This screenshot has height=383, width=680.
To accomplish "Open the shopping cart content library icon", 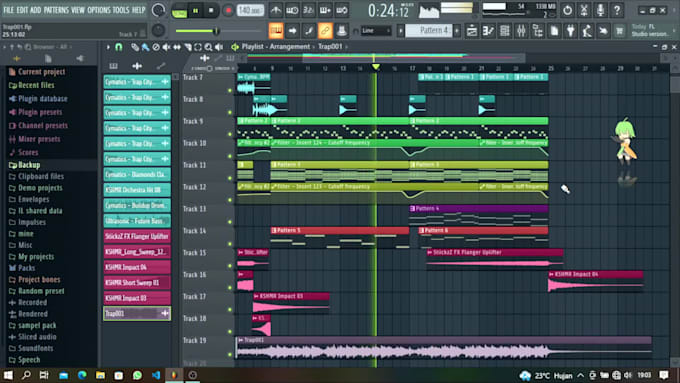I will (x=620, y=31).
